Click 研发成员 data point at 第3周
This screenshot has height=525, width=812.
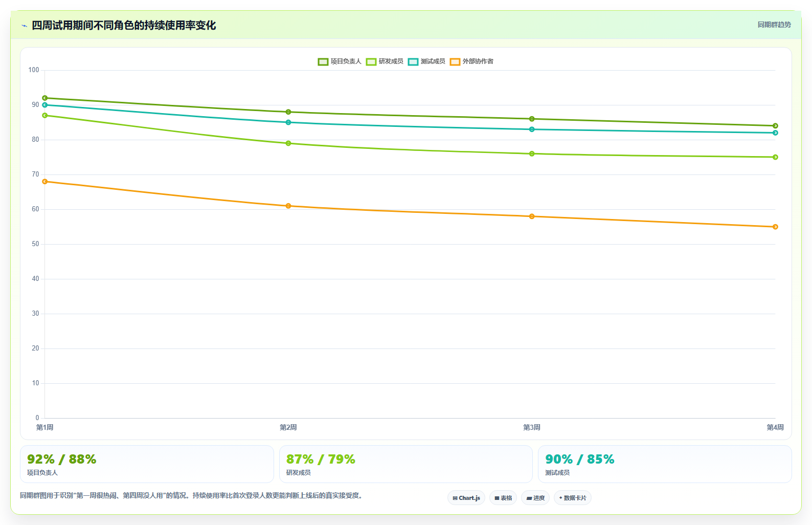pyautogui.click(x=532, y=154)
